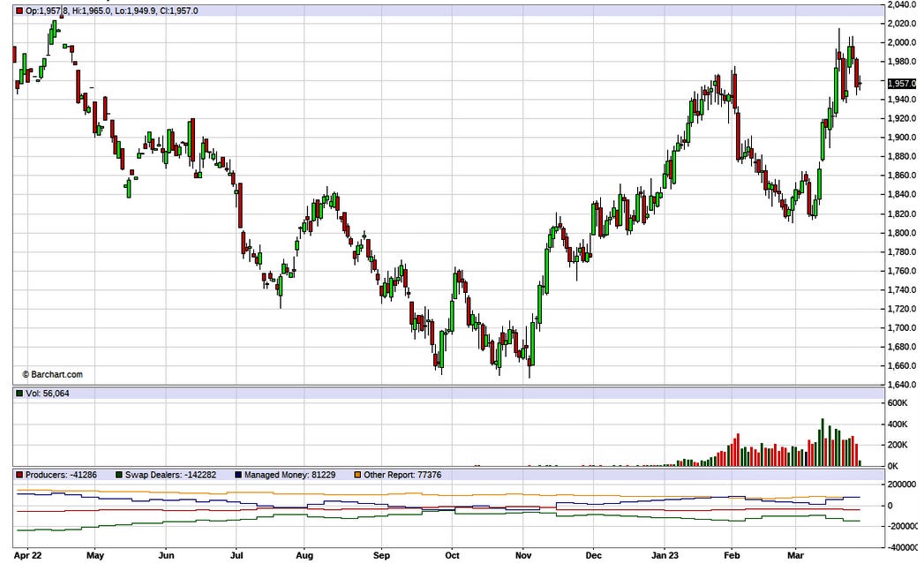This screenshot has width=924, height=563.
Task: Click the 1,880.0 price axis label
Action: click(x=902, y=156)
